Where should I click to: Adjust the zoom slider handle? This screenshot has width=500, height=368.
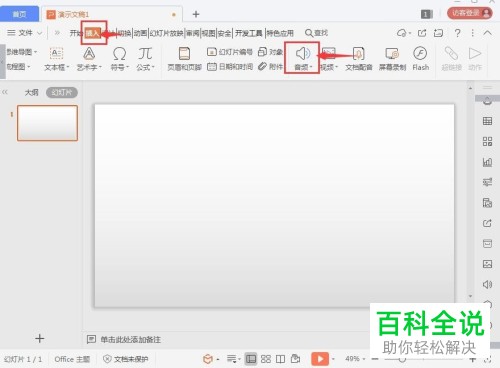[402, 359]
